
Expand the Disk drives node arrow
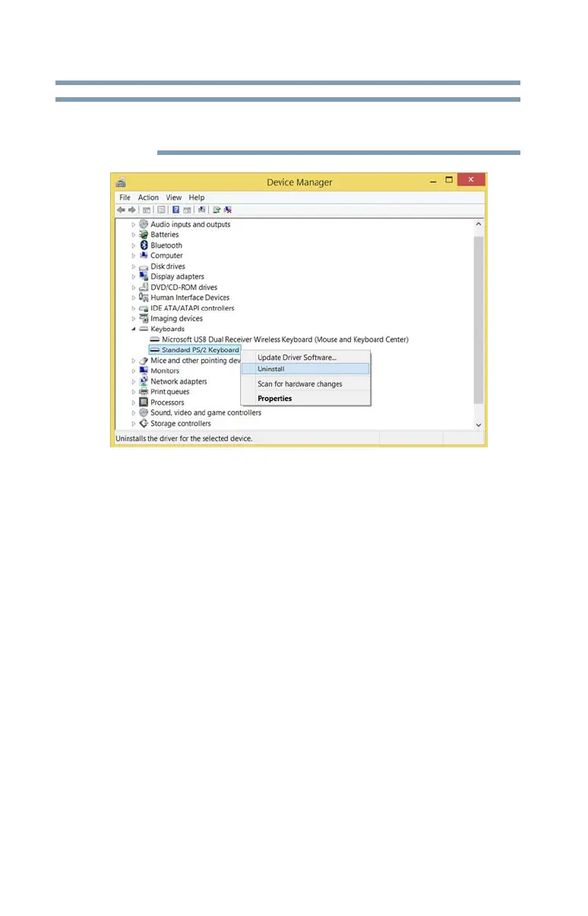click(134, 267)
